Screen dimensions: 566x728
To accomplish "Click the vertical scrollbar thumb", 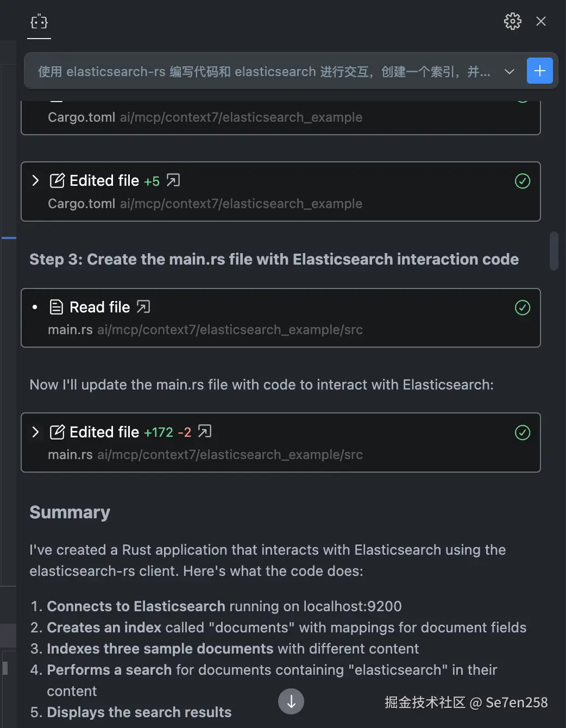I will tap(554, 251).
